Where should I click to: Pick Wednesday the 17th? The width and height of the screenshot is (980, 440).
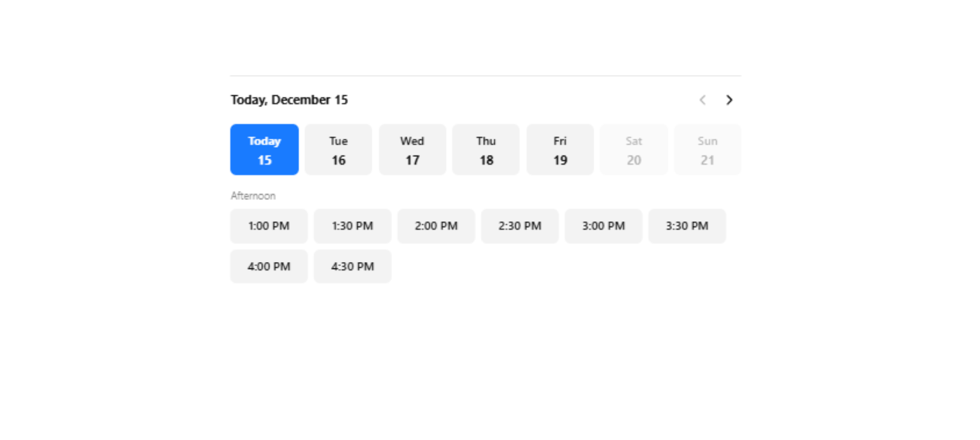coord(412,149)
